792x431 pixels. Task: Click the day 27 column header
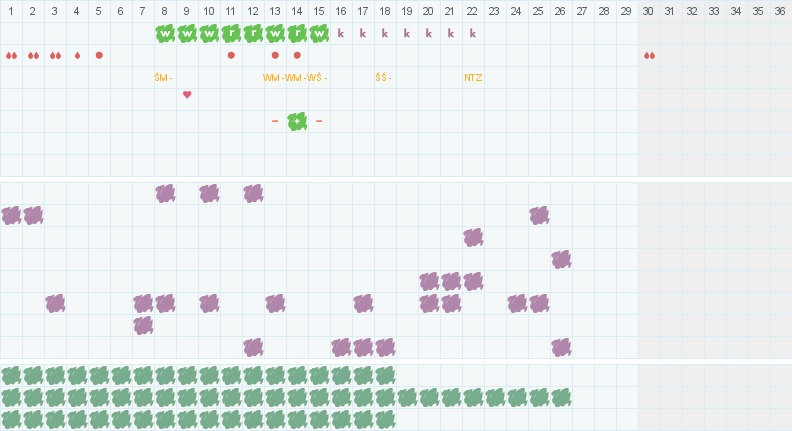click(x=582, y=11)
